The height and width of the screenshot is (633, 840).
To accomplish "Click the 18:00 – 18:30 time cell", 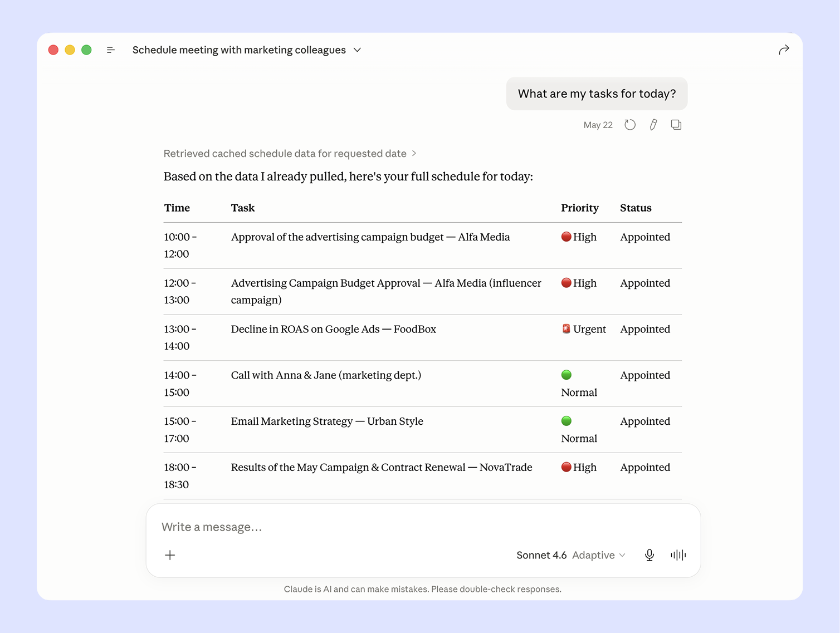I will [x=180, y=476].
